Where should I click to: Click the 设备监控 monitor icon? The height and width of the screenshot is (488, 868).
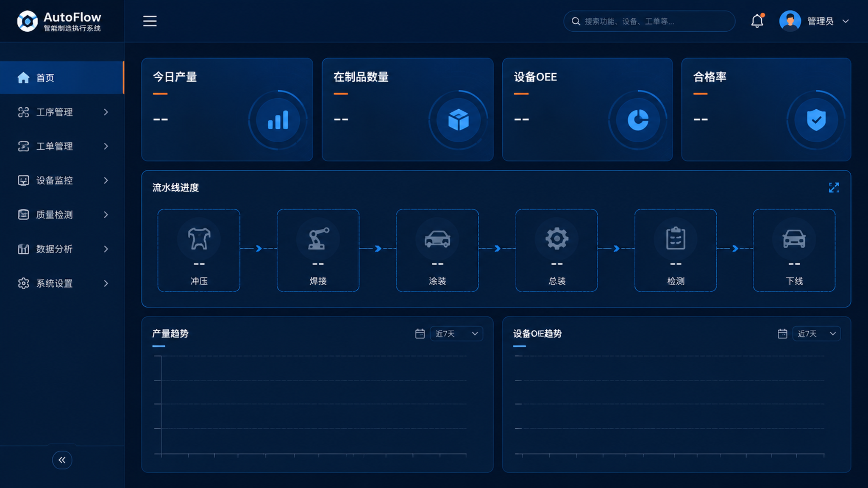click(23, 180)
